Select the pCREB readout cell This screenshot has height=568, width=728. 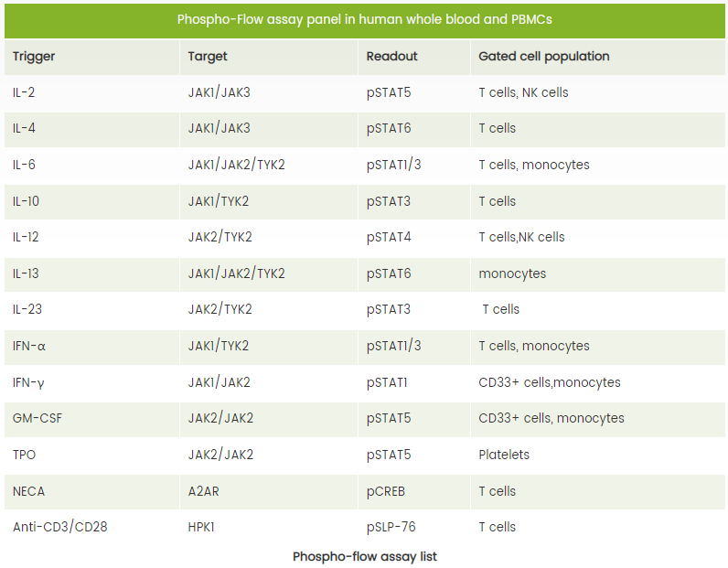[414, 491]
